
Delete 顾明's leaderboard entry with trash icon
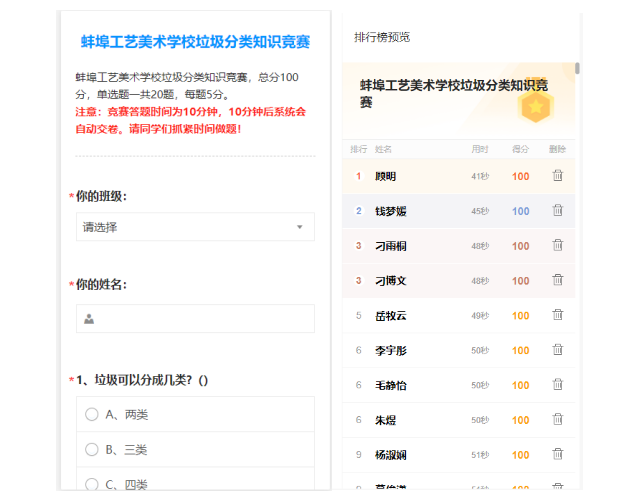(x=558, y=176)
